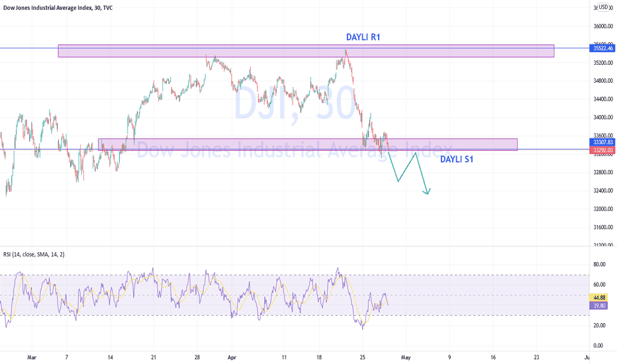Open the USD currency selector
The height and width of the screenshot is (364, 617).
(604, 7)
